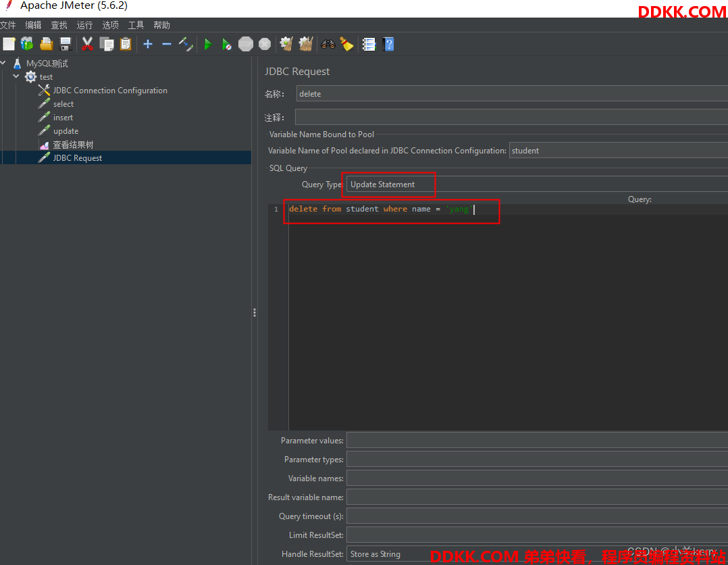Cut the selected element with scissors icon
Screen dimensions: 728x565
coord(87,44)
